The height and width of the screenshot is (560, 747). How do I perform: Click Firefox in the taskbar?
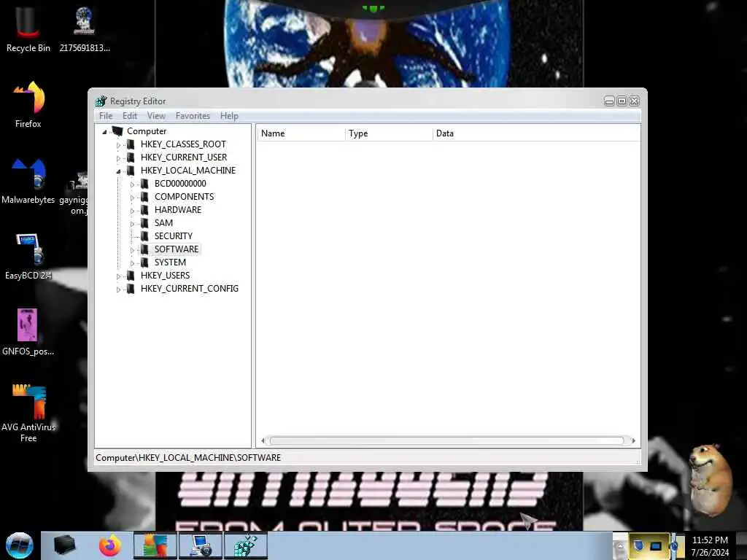click(x=109, y=545)
